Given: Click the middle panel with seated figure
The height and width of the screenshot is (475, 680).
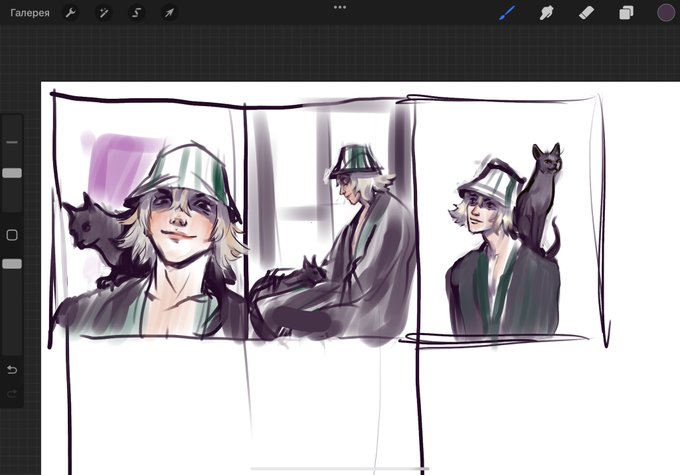Looking at the screenshot, I should coord(330,220).
